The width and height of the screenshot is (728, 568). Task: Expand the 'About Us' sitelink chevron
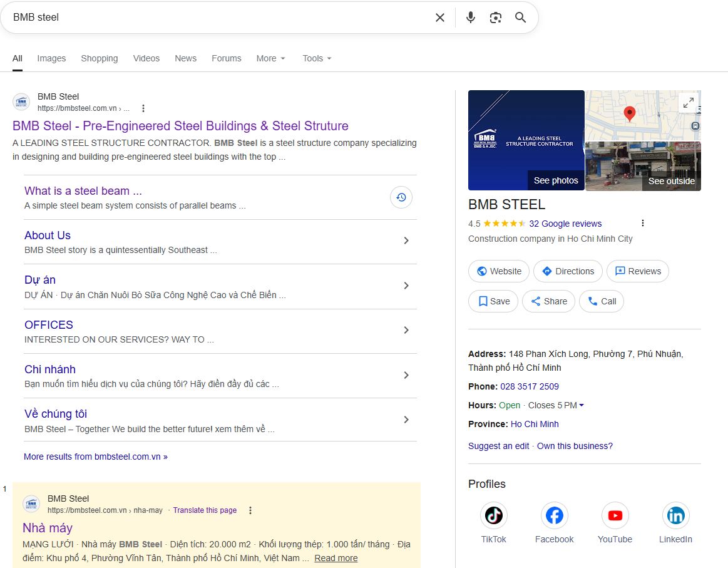click(x=406, y=240)
